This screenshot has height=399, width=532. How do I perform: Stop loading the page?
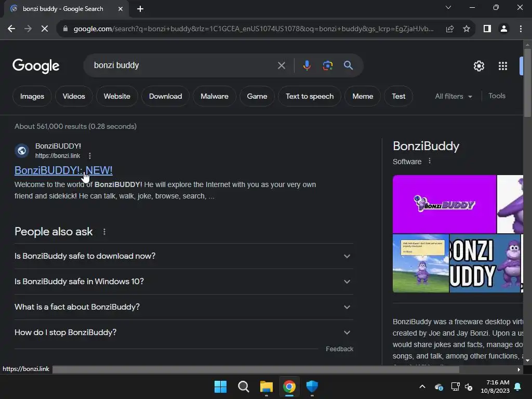coord(45,29)
